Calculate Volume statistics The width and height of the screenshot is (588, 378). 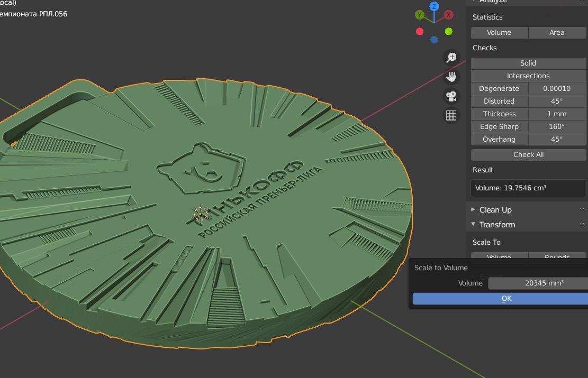tap(499, 33)
